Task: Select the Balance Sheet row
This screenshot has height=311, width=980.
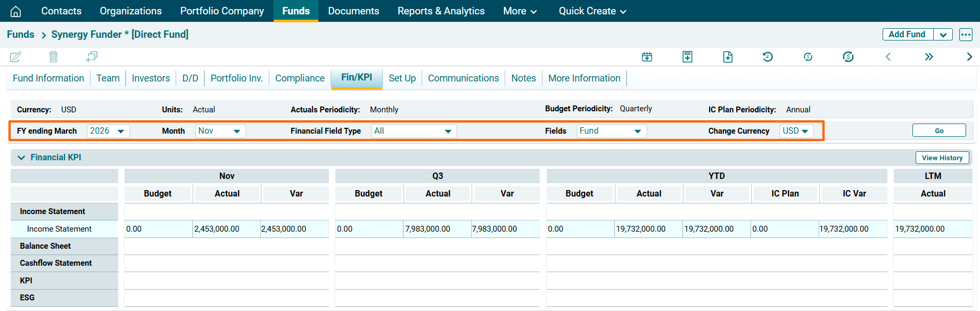Action: pos(45,246)
